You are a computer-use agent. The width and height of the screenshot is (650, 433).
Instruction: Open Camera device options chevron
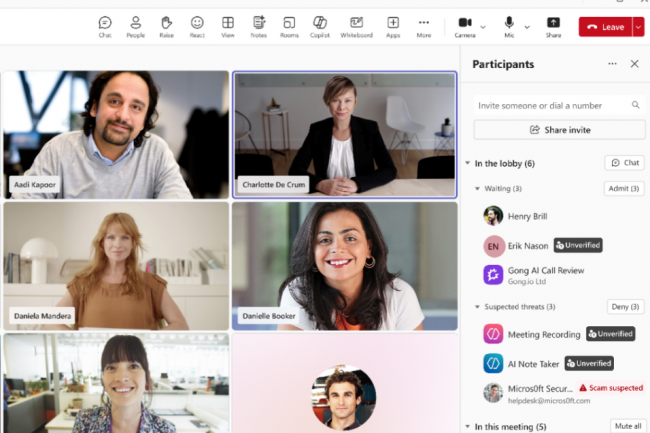click(483, 27)
